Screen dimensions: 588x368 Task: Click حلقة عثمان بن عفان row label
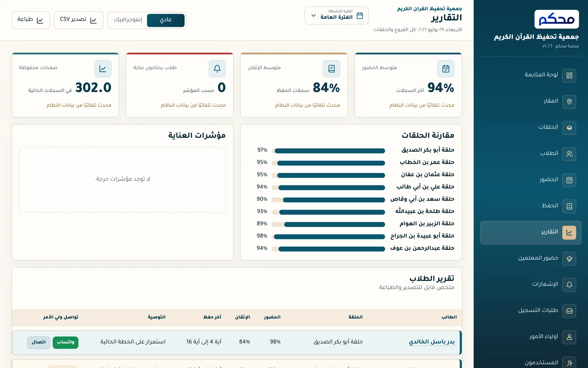(x=428, y=174)
